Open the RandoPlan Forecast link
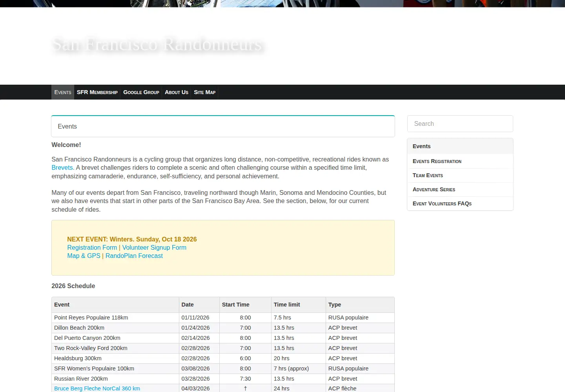 point(134,256)
